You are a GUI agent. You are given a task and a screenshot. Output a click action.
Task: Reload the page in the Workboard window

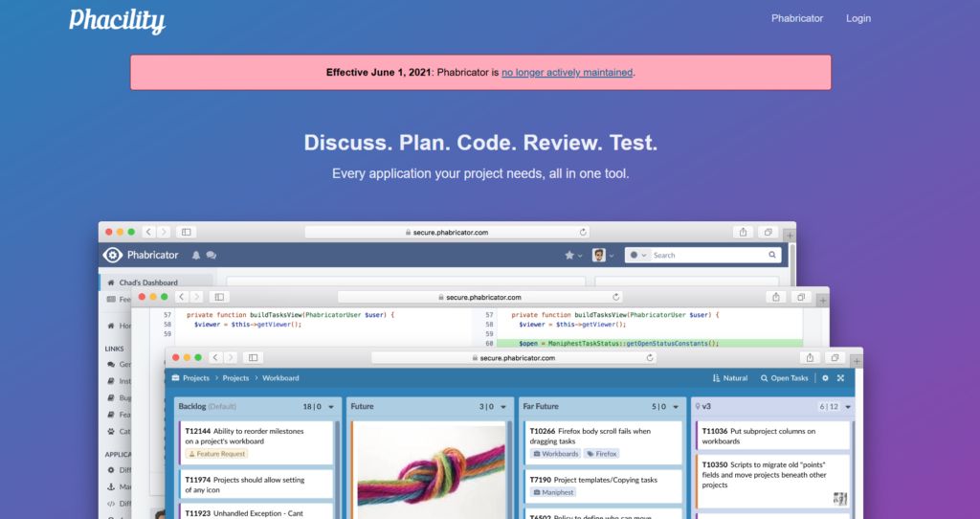(x=650, y=358)
